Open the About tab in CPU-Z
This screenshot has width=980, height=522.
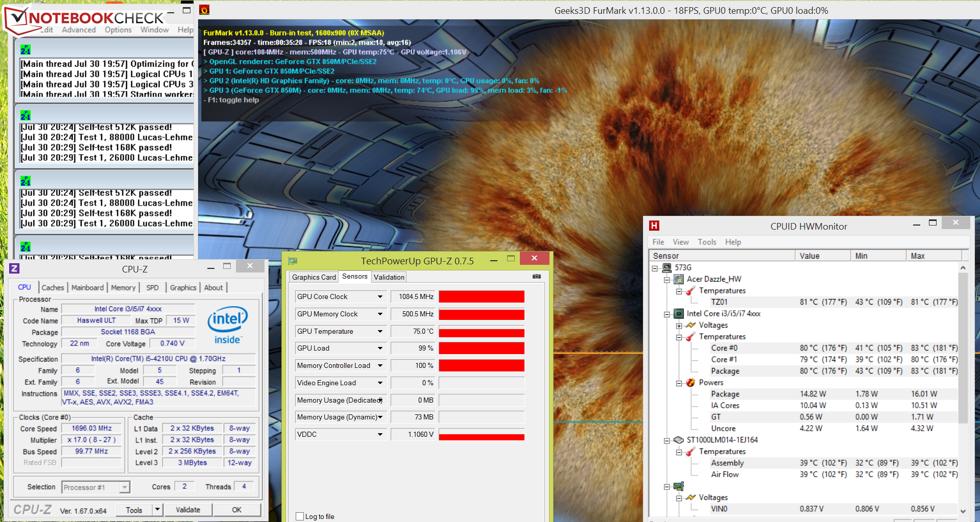213,288
